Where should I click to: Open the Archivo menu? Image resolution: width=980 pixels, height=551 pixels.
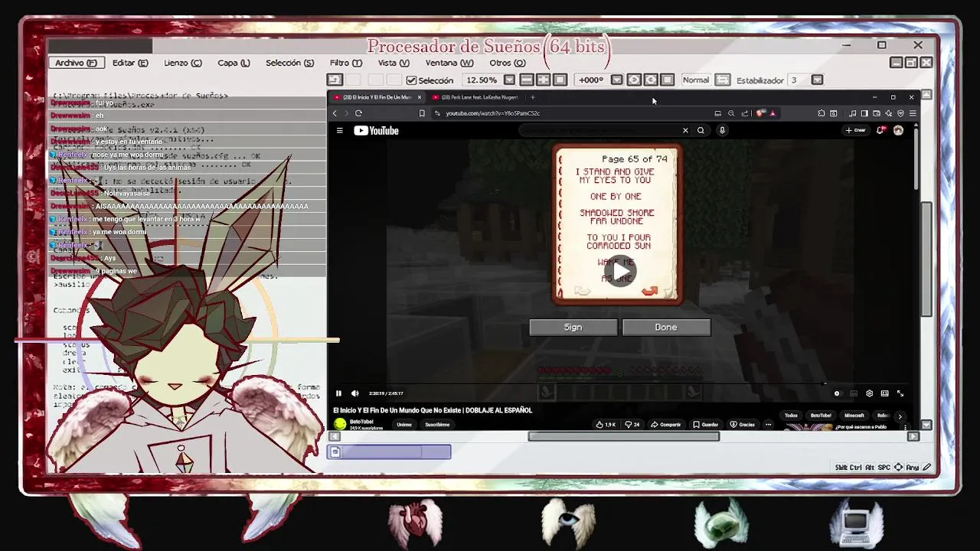coord(76,63)
